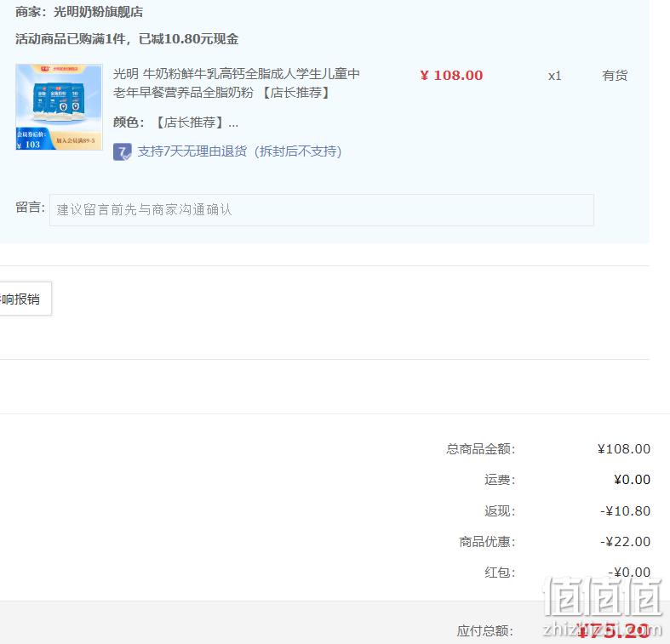Viewport: 670px width, 644px height.
Task: Select the 总商品金额 value ¥108.00
Action: [623, 449]
